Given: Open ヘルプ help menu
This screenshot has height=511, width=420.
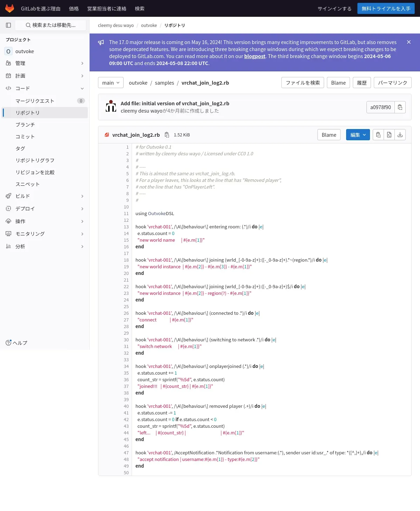Looking at the screenshot, I should (16, 343).
